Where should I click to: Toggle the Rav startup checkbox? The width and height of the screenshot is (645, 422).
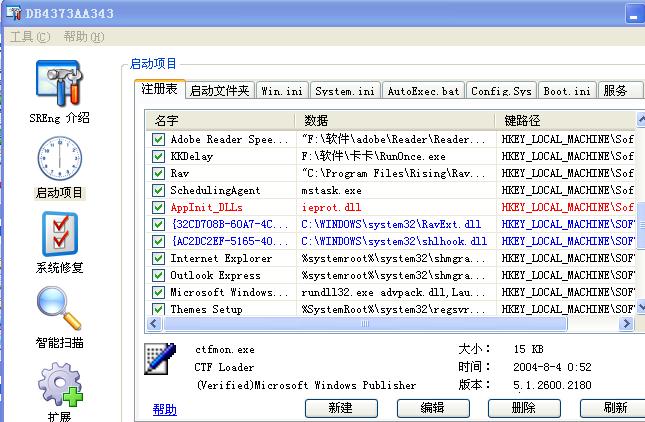(x=158, y=173)
